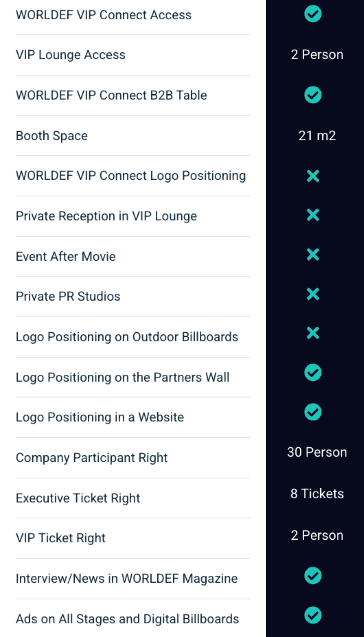This screenshot has height=637, width=364.
Task: Click the X icon for WORLDEF VIP Connect Logo Positioning
Action: coord(313,176)
